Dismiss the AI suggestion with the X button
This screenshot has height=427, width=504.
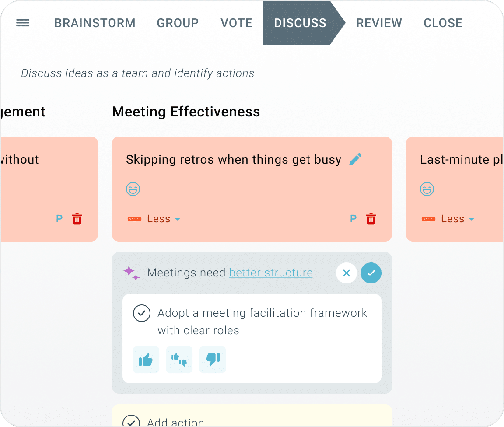346,273
